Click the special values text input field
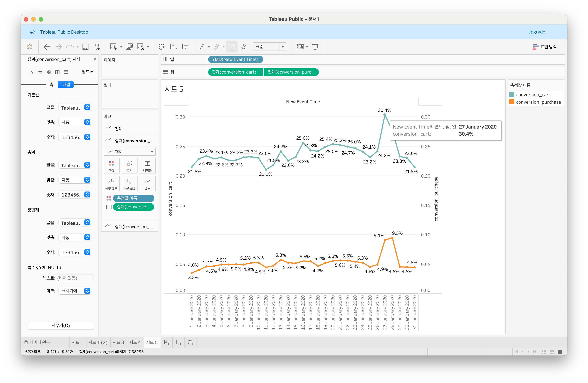This screenshot has height=383, width=588. coord(75,278)
